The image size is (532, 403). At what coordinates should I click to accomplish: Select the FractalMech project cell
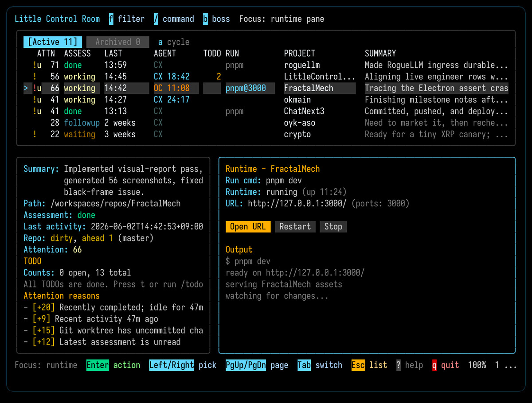click(x=320, y=88)
